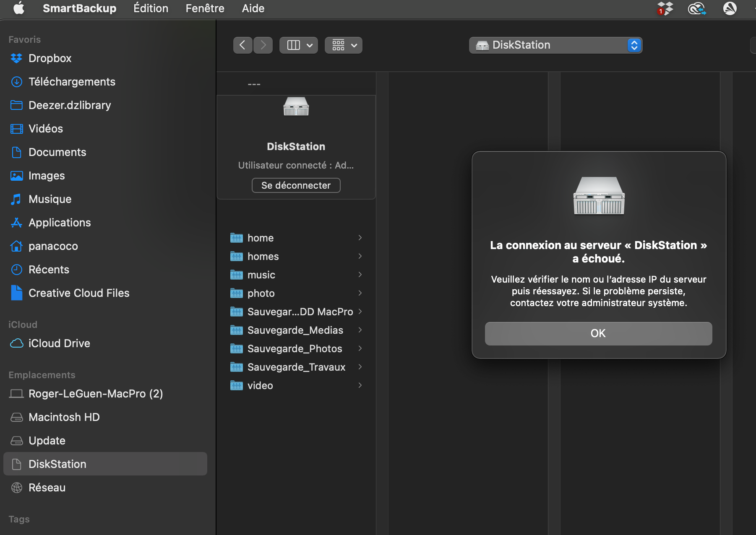Click the Se déconnecter button
756x535 pixels.
(x=296, y=185)
